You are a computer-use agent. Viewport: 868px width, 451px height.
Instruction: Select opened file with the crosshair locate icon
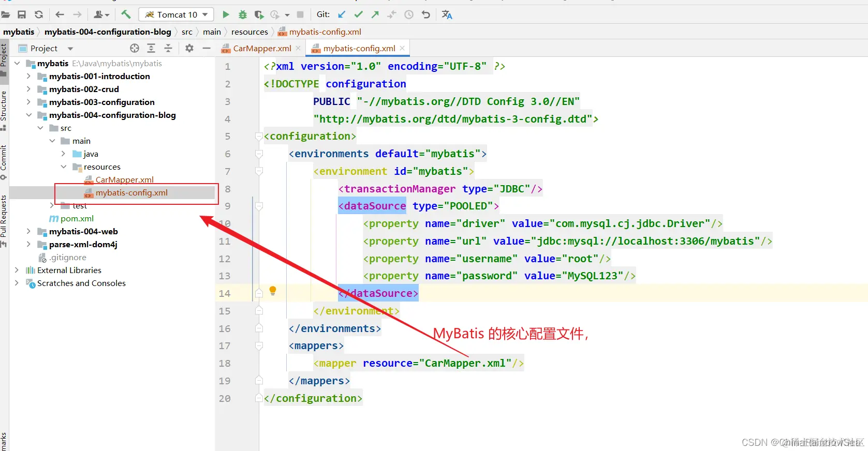coord(135,48)
